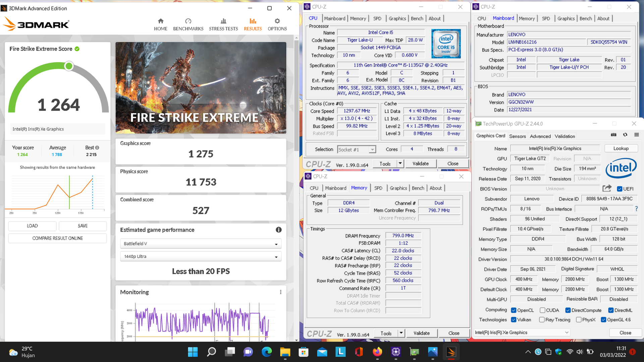Click the GPU-Z BIOS export share icon
The width and height of the screenshot is (644, 362).
(x=607, y=188)
